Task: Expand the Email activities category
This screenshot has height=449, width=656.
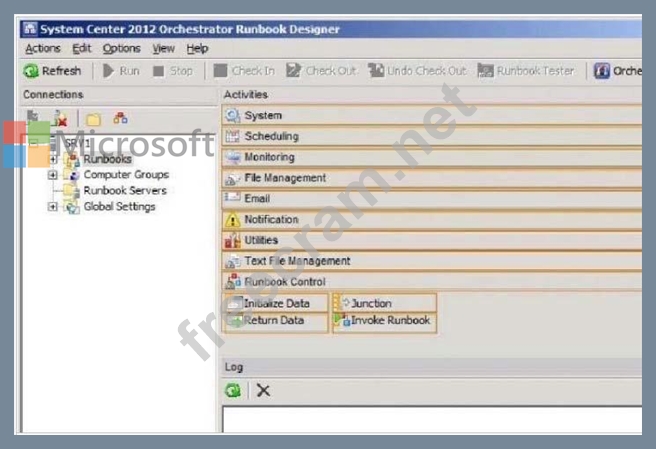Action: (x=431, y=198)
